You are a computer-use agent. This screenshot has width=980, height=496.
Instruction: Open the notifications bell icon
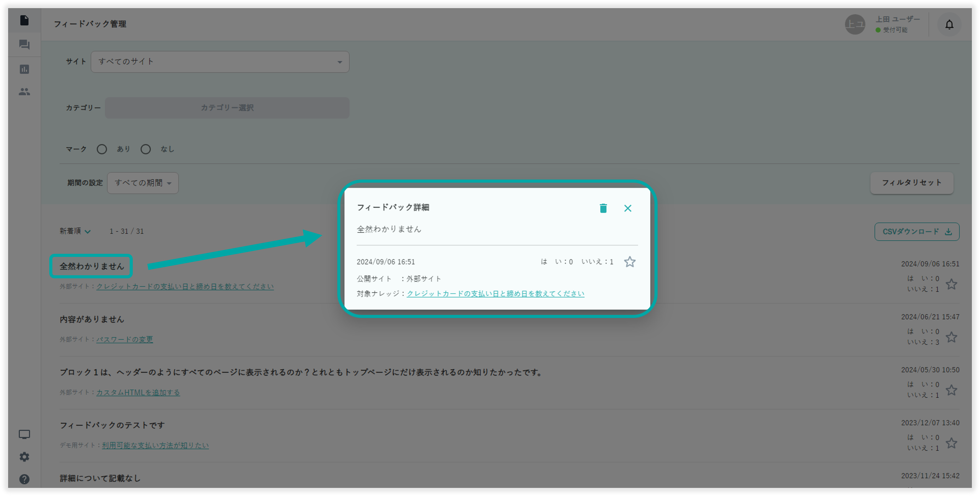[x=949, y=25]
